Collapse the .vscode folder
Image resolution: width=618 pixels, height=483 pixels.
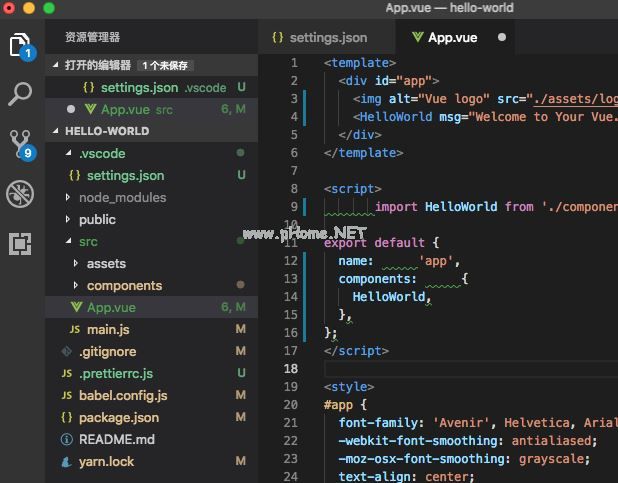pos(69,153)
